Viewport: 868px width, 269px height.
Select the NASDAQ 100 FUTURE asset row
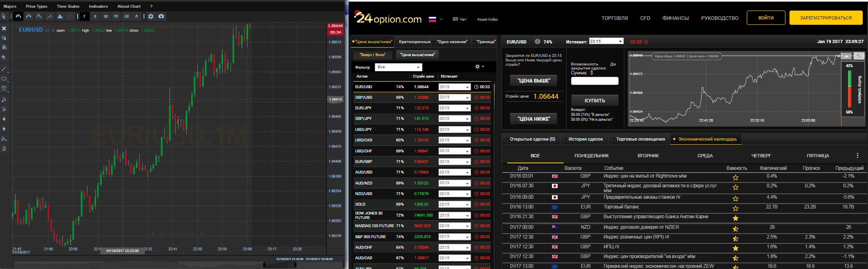pos(422,226)
